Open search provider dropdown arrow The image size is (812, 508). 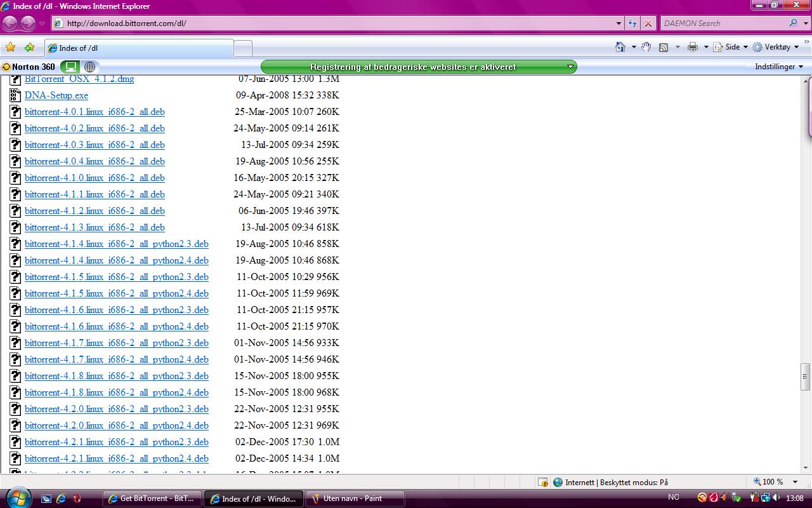[x=804, y=23]
